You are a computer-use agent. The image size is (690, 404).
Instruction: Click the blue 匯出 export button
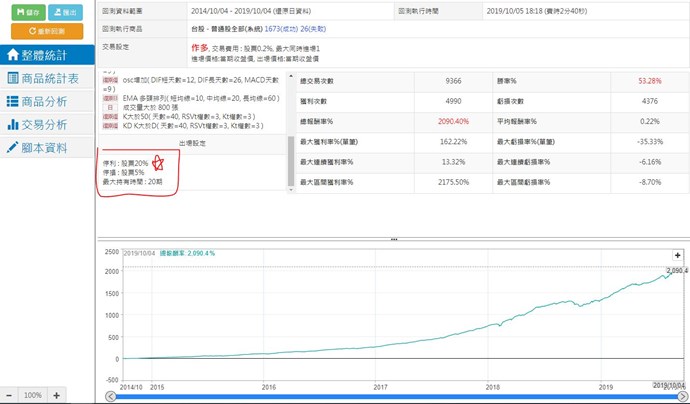65,11
